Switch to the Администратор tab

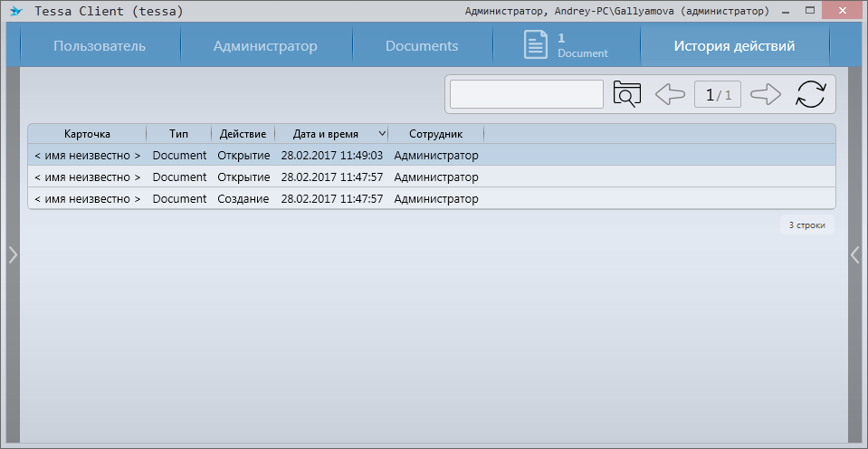click(x=265, y=46)
